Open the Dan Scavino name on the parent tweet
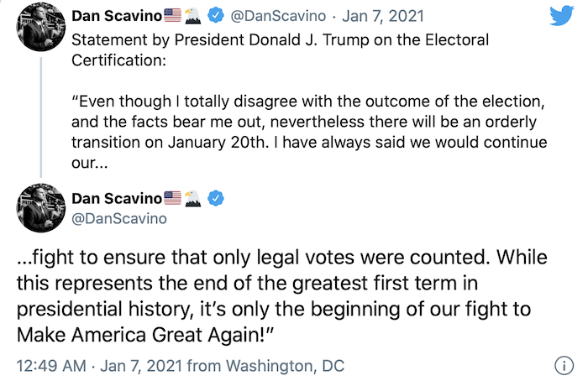 pyautogui.click(x=117, y=16)
